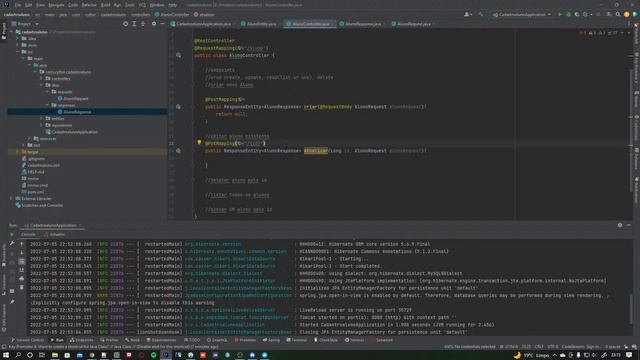Screen dimensions: 640x360
Task: Click Run with Coverage icon
Action: (577, 15)
